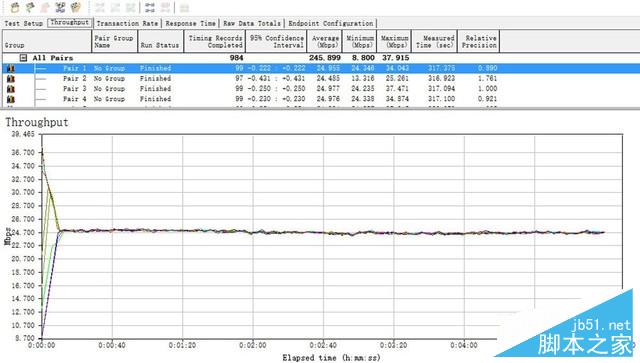This screenshot has height=363, width=640.
Task: Sort by Average (Mbps) column header
Action: click(325, 41)
